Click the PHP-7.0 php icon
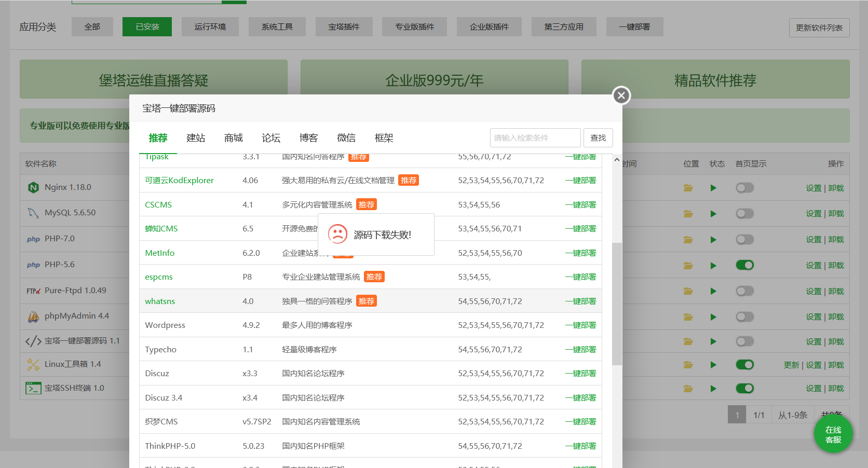 [x=33, y=239]
